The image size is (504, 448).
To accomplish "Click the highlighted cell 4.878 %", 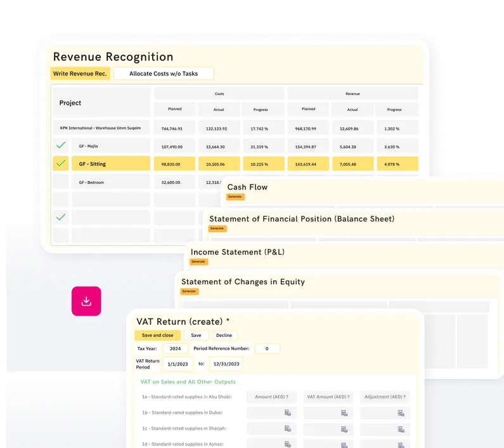I will [397, 164].
